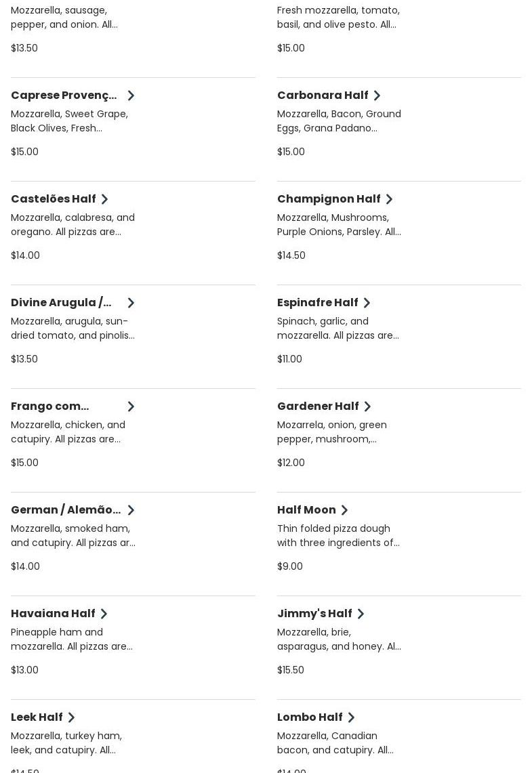Click the chevron next to Caprese Provençal
This screenshot has height=773, width=532.
(x=131, y=96)
